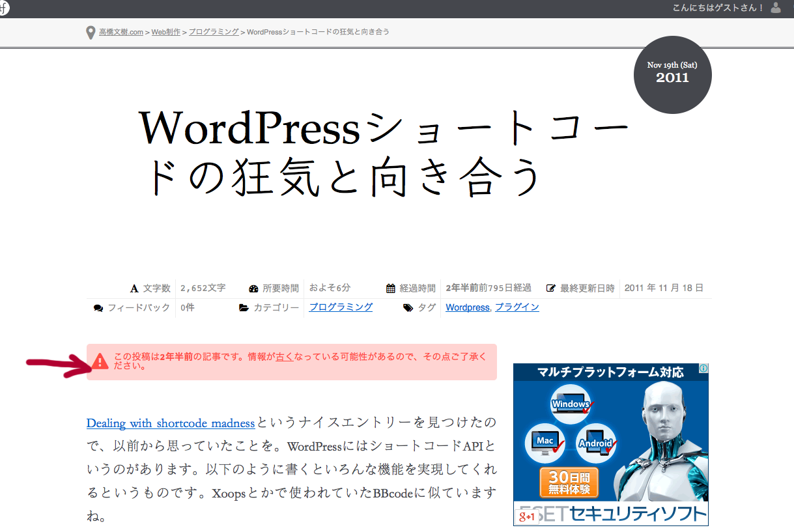The image size is (794, 532).
Task: Open the 高橋文樹.com breadcrumb link
Action: click(x=121, y=32)
